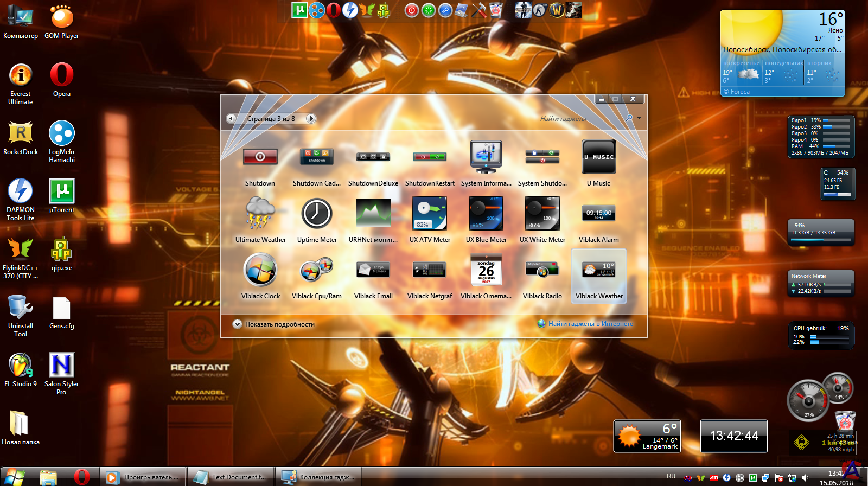Expand Показать подробности details panel
The height and width of the screenshot is (486, 868).
[x=238, y=324]
